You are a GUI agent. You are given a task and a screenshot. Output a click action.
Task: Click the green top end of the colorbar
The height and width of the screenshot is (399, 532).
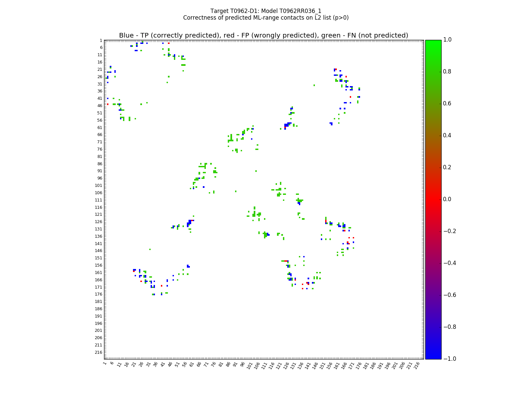click(x=433, y=42)
